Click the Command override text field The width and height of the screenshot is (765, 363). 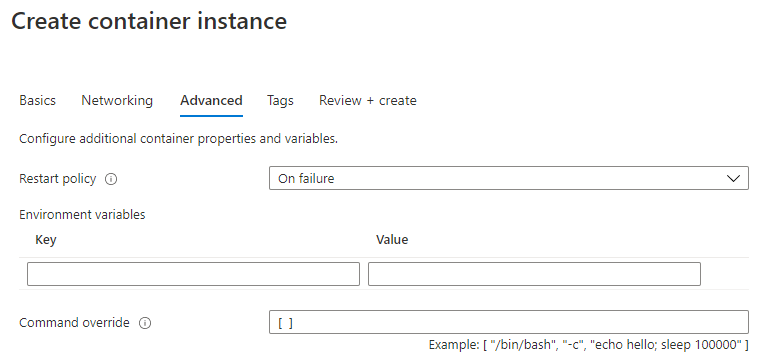[508, 322]
